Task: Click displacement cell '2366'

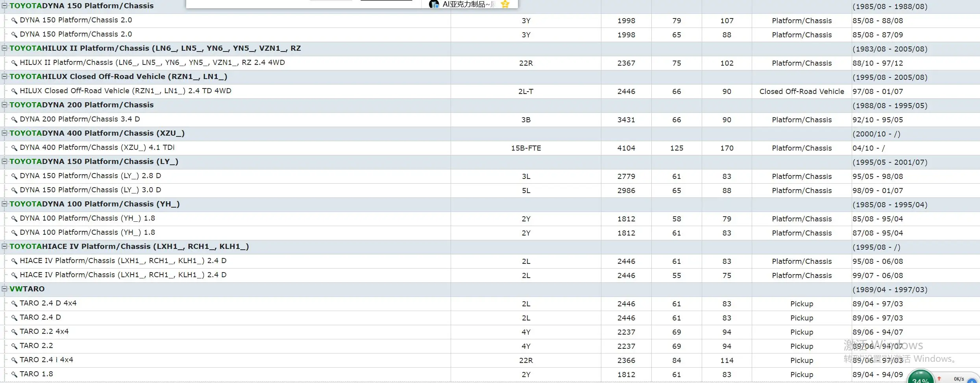Action: (x=626, y=361)
